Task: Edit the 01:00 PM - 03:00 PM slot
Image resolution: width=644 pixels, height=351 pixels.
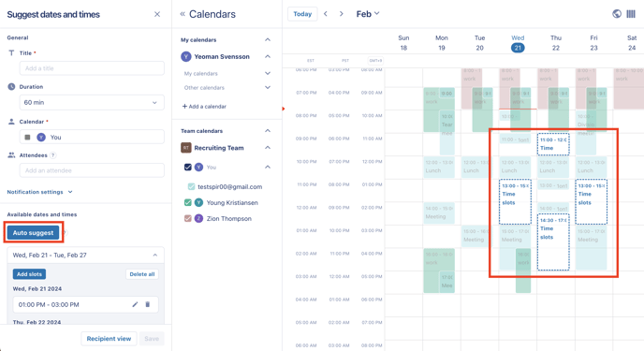Action: [135, 304]
